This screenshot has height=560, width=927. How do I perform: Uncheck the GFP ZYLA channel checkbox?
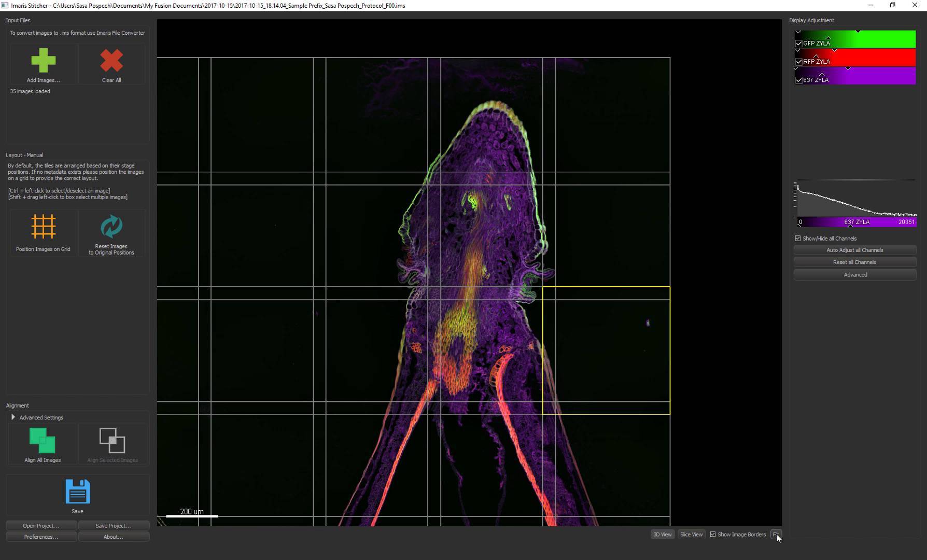point(799,44)
